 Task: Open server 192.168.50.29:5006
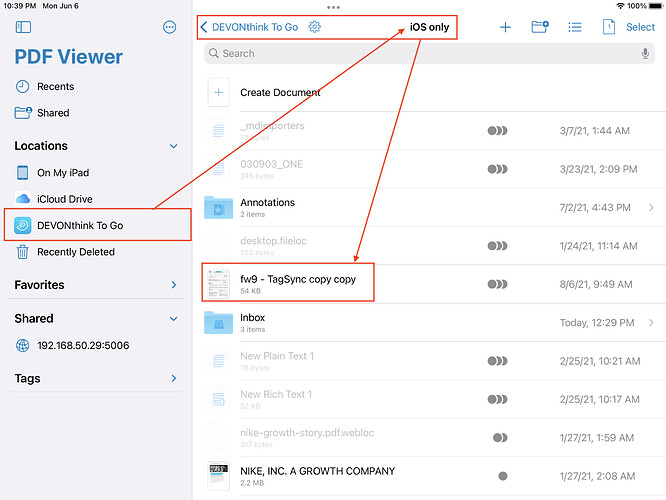(98, 345)
